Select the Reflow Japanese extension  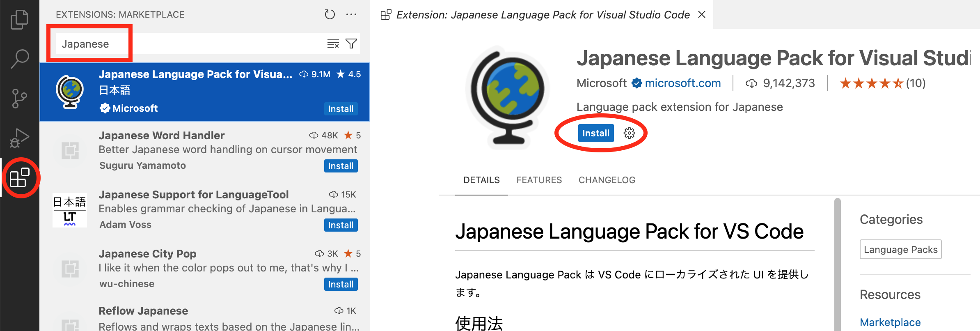pyautogui.click(x=205, y=315)
